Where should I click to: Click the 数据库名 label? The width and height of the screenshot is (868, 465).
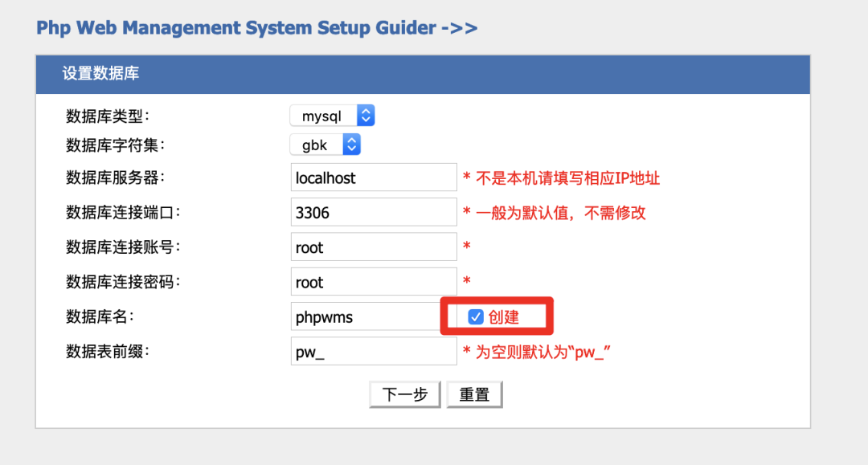click(100, 316)
